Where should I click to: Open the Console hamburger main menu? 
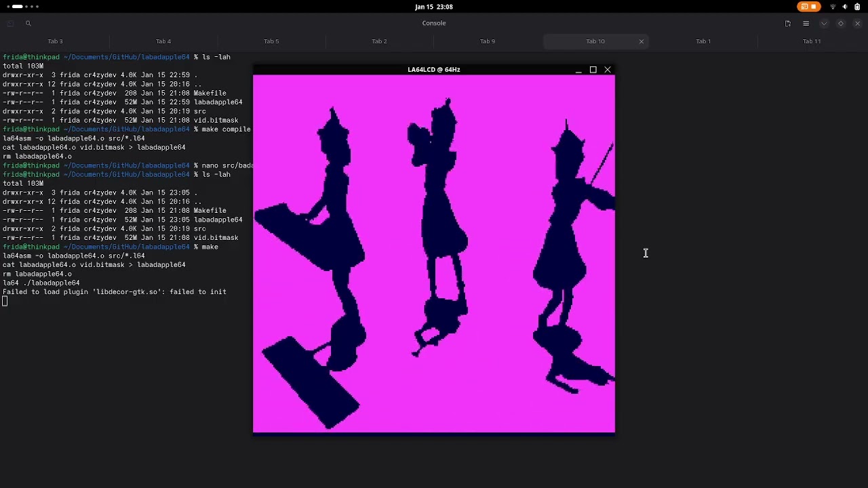[x=806, y=24]
